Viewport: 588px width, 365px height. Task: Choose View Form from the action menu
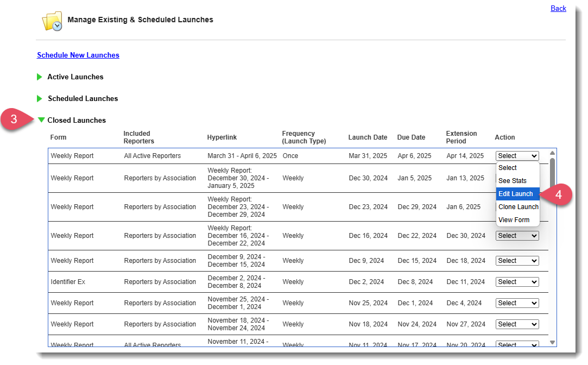[x=517, y=220]
